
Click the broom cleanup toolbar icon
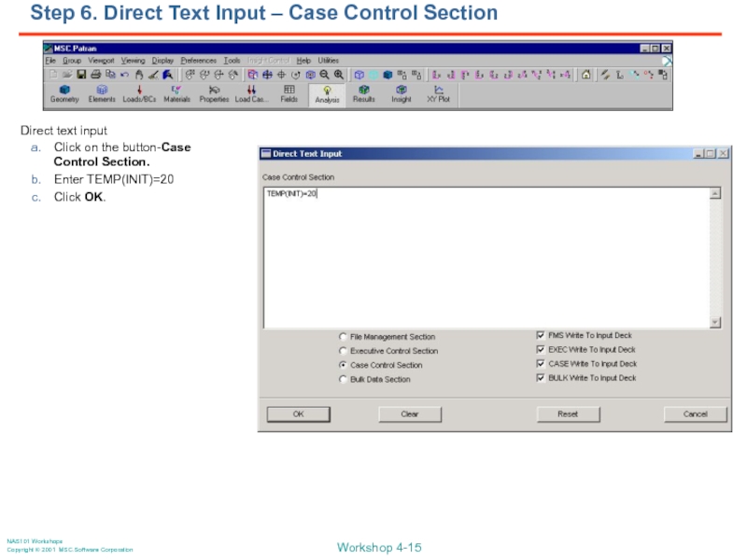coord(153,75)
